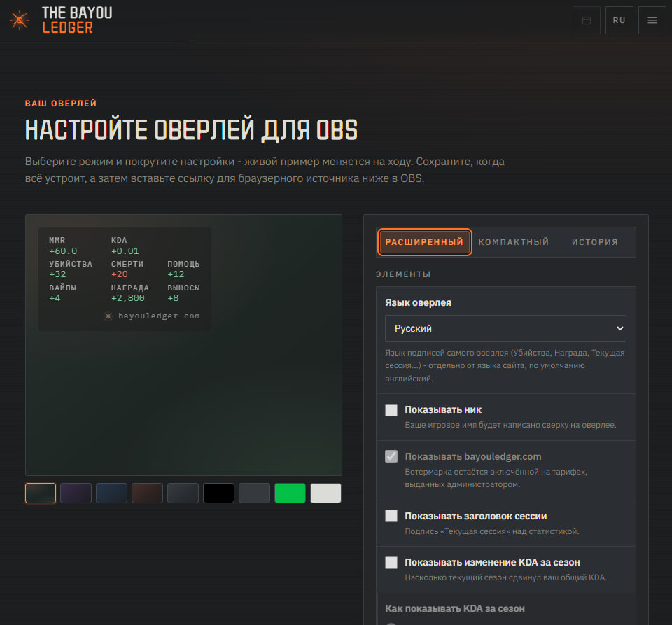Select the light white background swatch
The width and height of the screenshot is (672, 625).
325,493
